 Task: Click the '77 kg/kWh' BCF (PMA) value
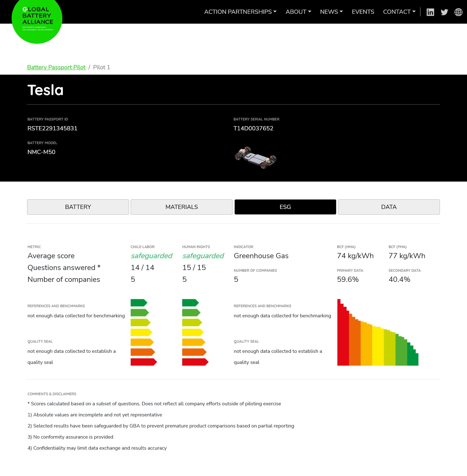407,256
